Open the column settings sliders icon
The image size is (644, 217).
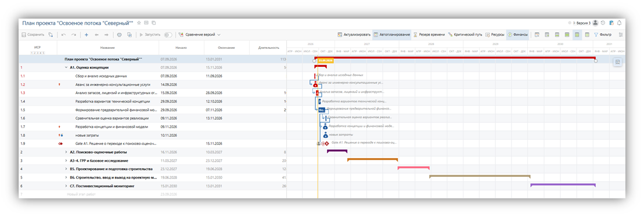click(621, 35)
